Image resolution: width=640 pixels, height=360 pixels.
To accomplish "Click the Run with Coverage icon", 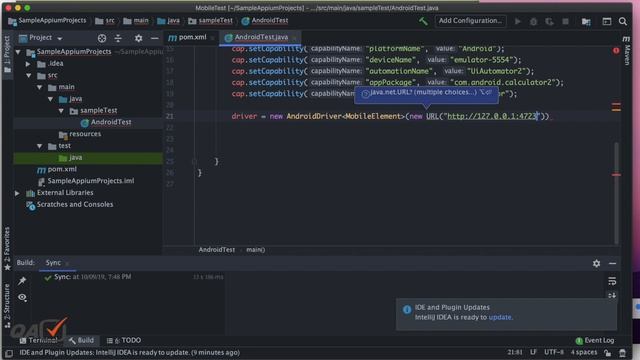I will pyautogui.click(x=549, y=22).
